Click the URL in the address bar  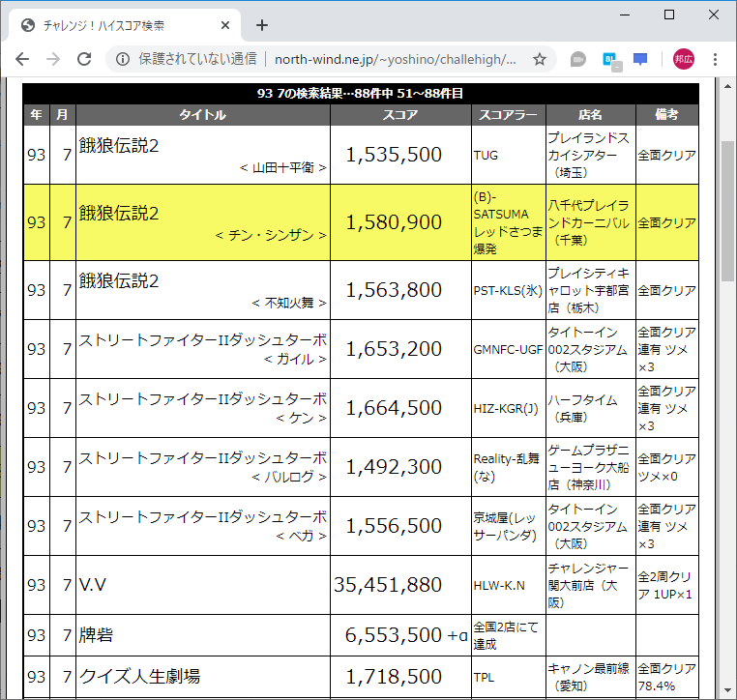396,59
